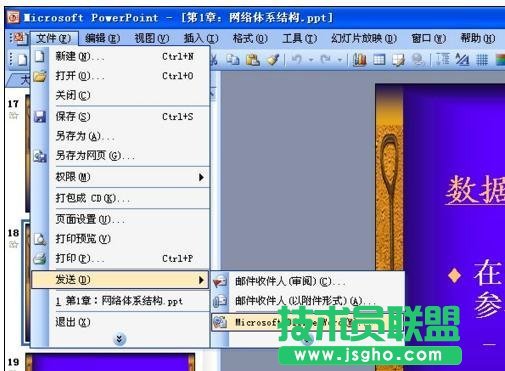Viewport: 505px width, 371px height.
Task: Select the Format Painter brush icon
Action: [273, 60]
